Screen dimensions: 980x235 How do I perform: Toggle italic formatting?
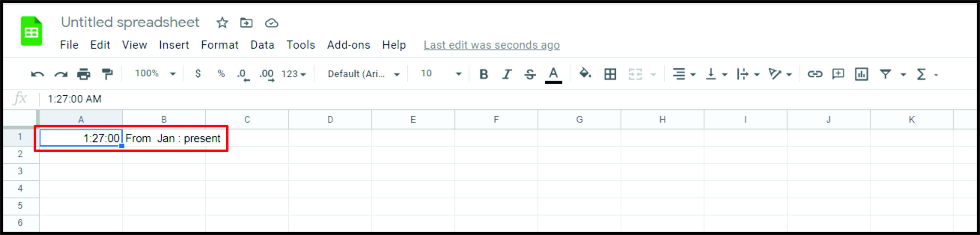tap(507, 74)
